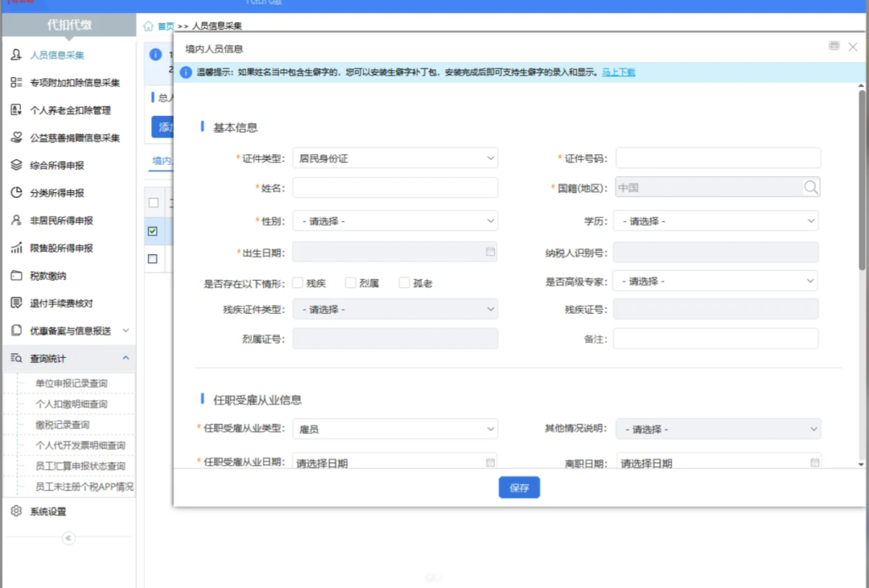869x588 pixels.
Task: Check the 烈属 checkbox
Action: (350, 283)
